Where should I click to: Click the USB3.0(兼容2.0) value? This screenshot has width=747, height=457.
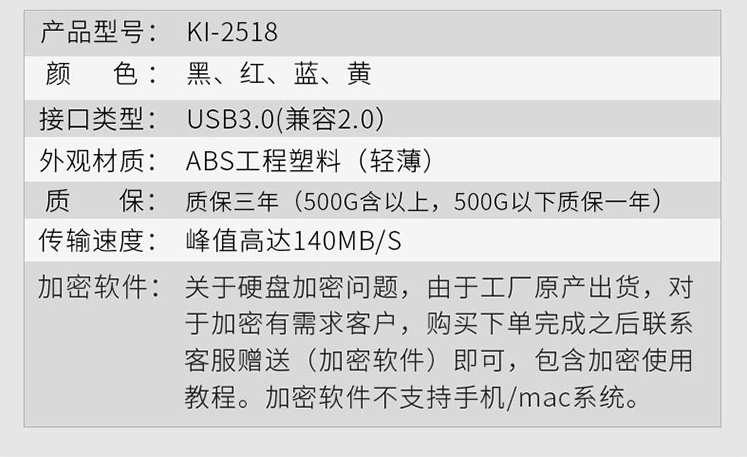pos(285,119)
